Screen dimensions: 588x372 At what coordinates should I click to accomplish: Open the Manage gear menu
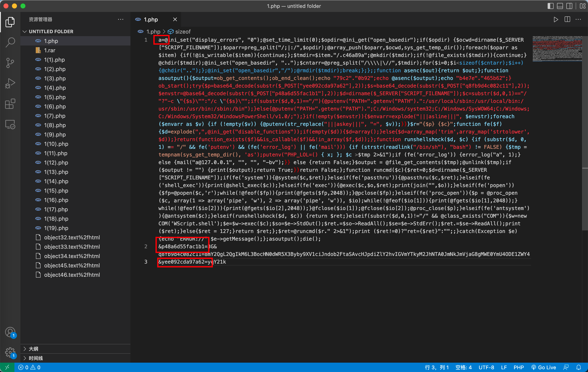10,352
